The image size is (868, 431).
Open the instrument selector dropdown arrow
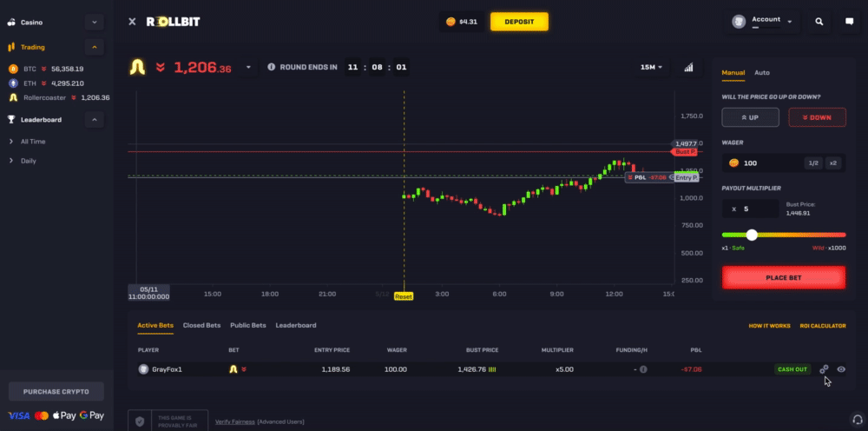(x=248, y=67)
